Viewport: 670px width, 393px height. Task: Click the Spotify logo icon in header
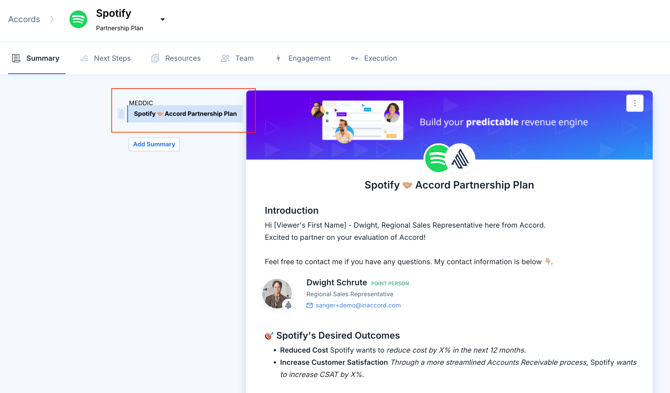[78, 19]
